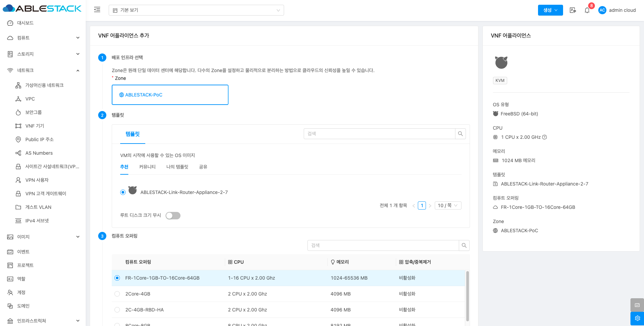Click the language translation icon in the header

tap(573, 10)
